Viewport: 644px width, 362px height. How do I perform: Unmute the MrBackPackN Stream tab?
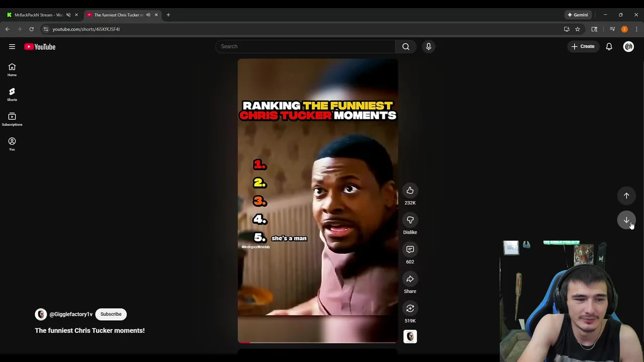[68, 15]
